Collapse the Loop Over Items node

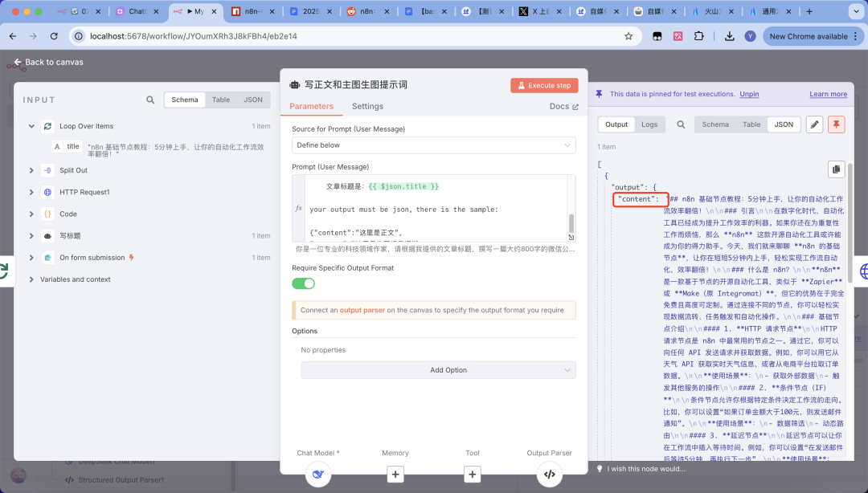(x=31, y=126)
